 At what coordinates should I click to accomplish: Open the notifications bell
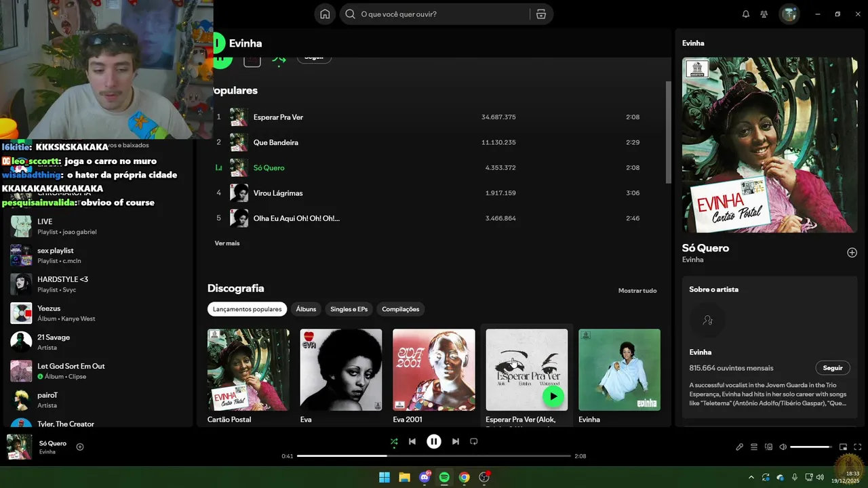tap(746, 14)
